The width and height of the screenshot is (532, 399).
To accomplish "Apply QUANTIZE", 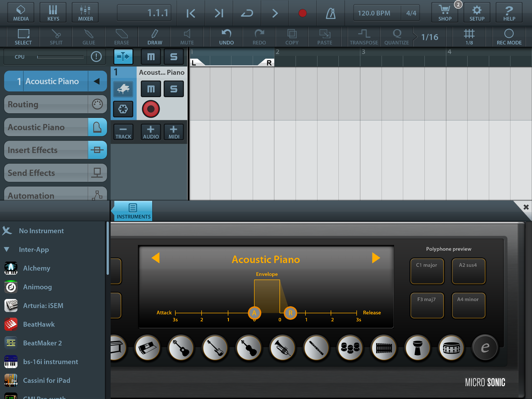I will (397, 37).
